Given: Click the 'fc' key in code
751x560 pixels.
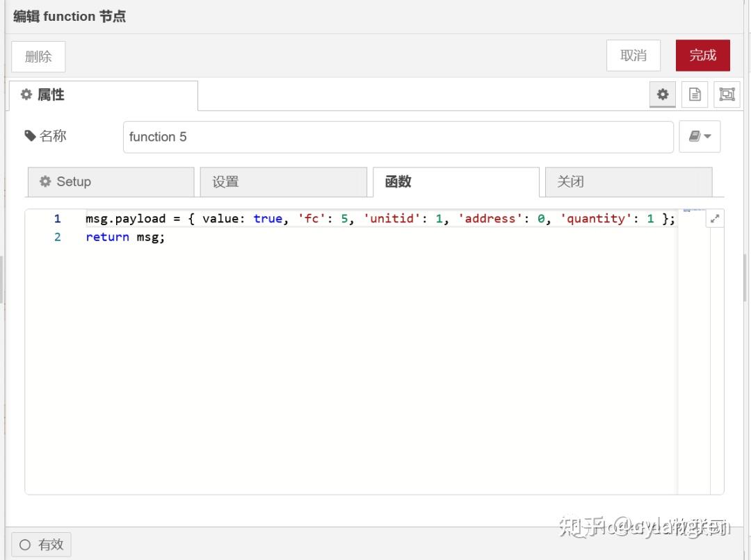Looking at the screenshot, I should (x=312, y=219).
